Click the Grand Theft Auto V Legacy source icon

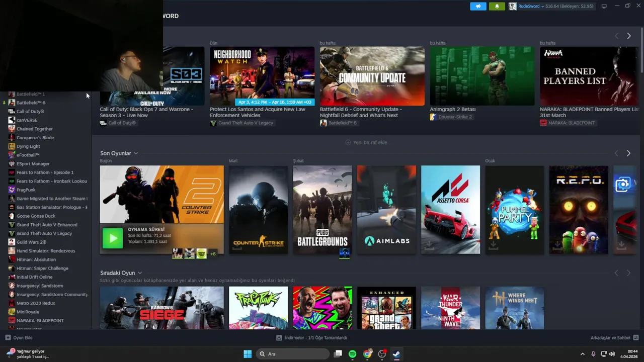point(213,123)
